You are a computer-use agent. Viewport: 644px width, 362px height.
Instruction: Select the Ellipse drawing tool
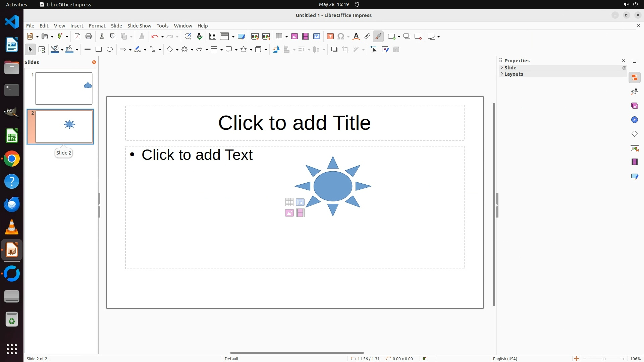[110, 50]
